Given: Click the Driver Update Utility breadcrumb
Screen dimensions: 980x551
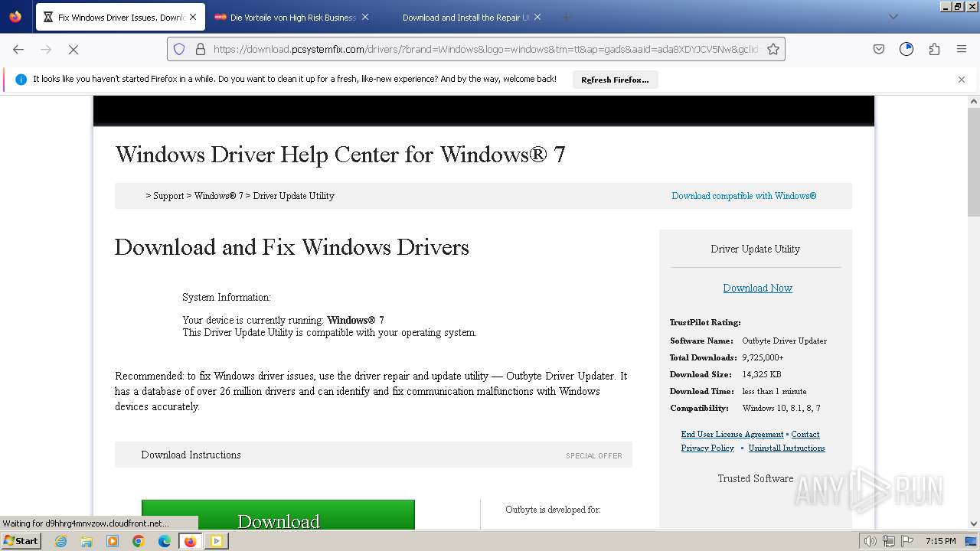Looking at the screenshot, I should tap(294, 196).
